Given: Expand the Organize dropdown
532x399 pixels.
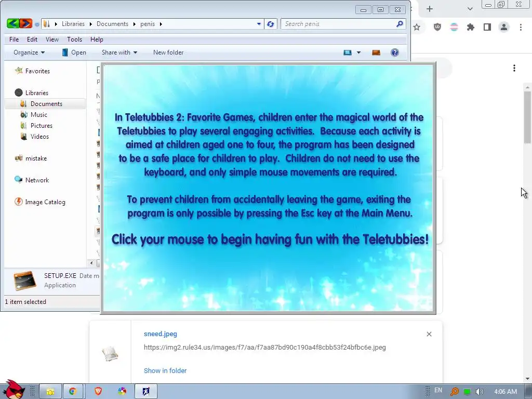Looking at the screenshot, I should click(x=29, y=52).
